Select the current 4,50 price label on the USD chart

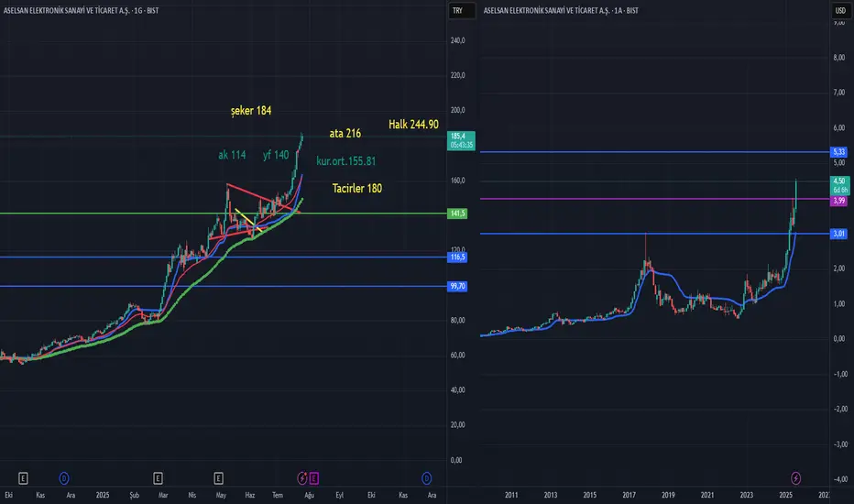[x=839, y=185]
